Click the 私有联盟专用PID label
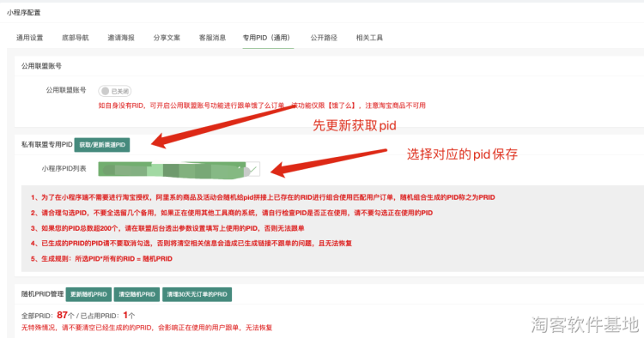The height and width of the screenshot is (338, 644). click(47, 145)
